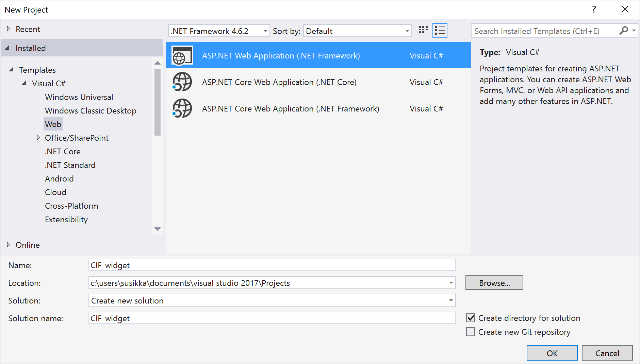Change Sort by from Default via its dropdown
The image size is (640, 364).
pyautogui.click(x=406, y=31)
